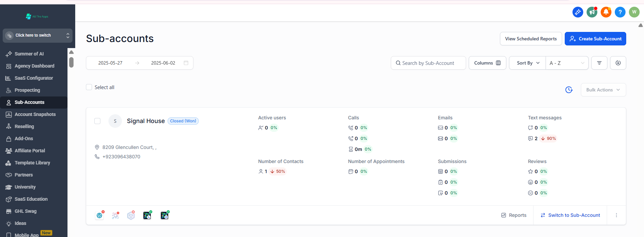Tick the Signal House checkbox
Viewport: 644px width, 237px height.
[x=97, y=121]
